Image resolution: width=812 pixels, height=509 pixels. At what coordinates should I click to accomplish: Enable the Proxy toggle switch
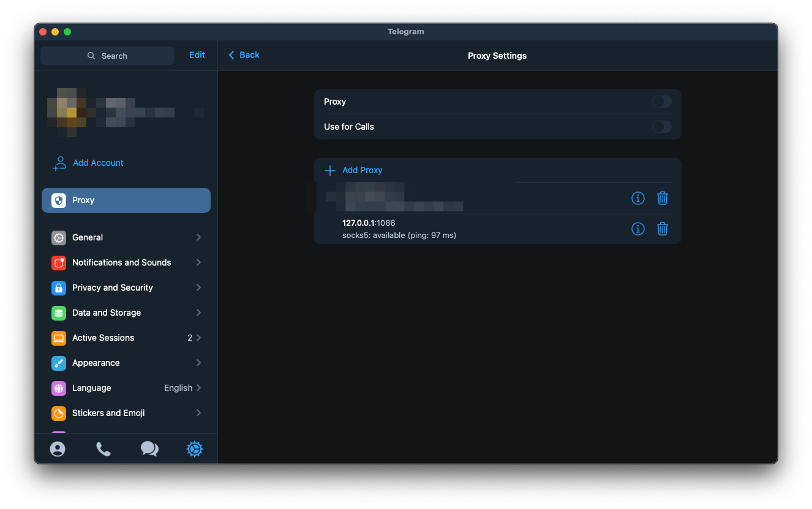[662, 102]
